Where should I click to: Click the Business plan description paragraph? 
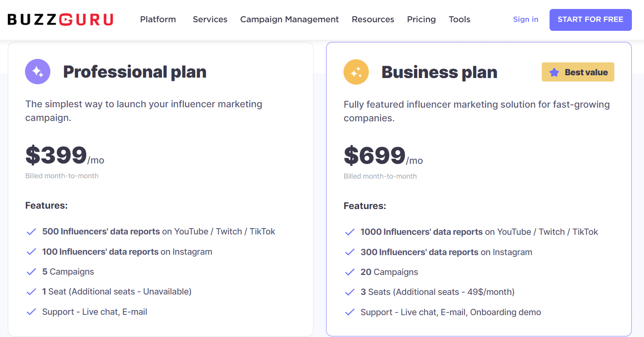pos(477,111)
